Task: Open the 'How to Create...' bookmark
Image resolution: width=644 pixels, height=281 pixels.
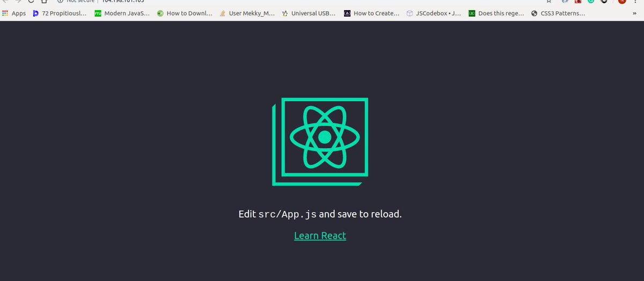Action: coord(371,13)
